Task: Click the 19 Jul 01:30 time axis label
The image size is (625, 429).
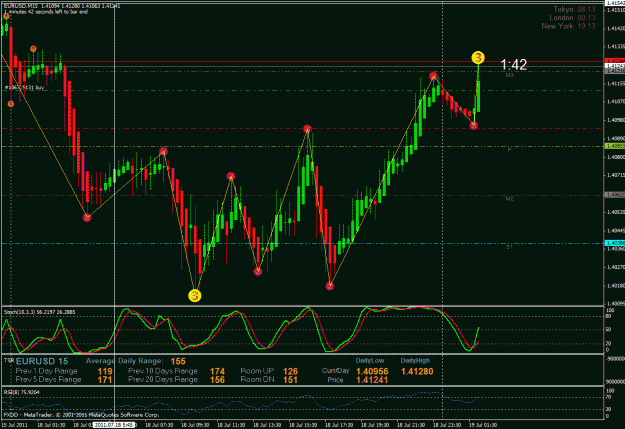Action: coord(483,425)
